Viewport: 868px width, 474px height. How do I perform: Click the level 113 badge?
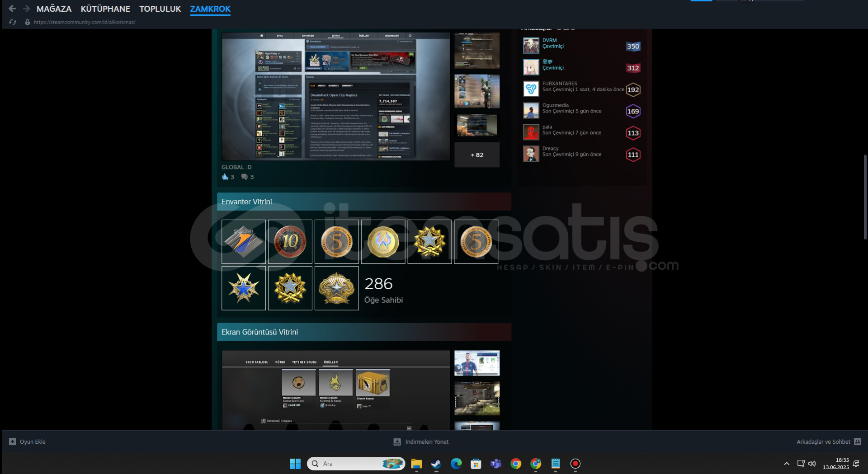tap(633, 133)
